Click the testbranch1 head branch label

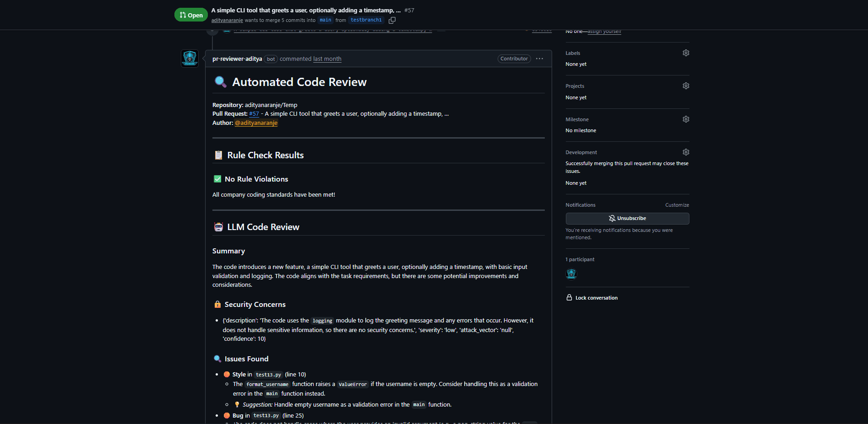pos(366,20)
